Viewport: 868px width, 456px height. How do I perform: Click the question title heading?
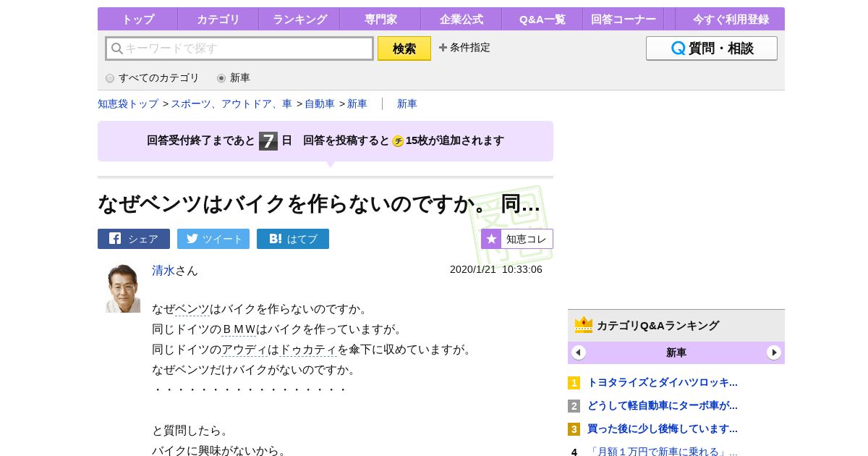tap(319, 203)
